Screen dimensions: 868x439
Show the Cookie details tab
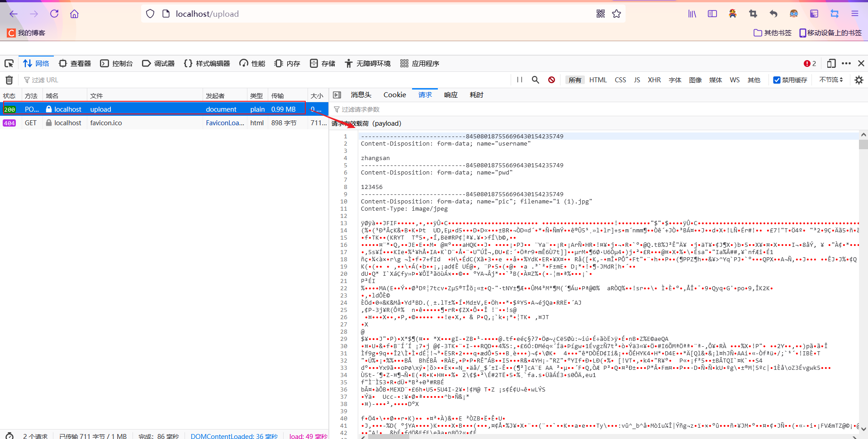pyautogui.click(x=395, y=95)
